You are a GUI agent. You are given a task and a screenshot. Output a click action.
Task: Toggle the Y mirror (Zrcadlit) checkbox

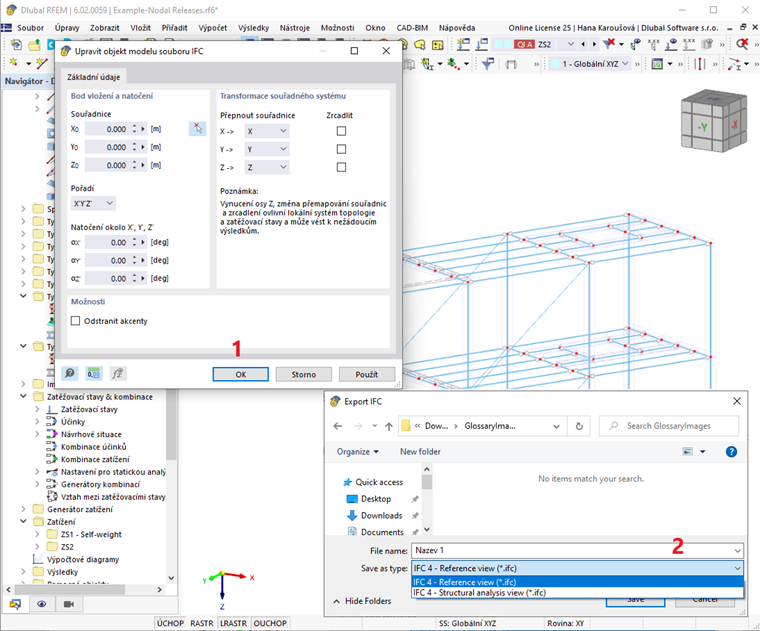point(341,149)
